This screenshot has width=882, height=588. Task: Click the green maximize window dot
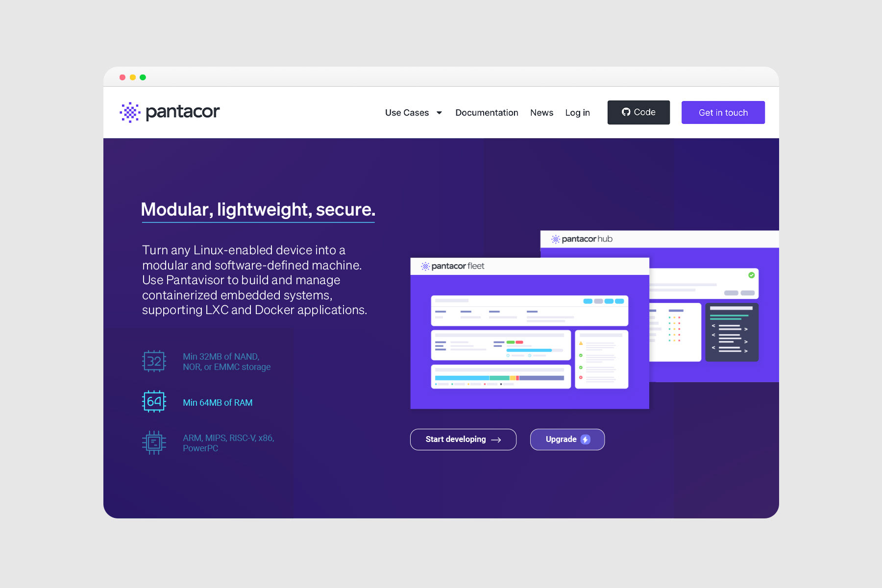[143, 77]
